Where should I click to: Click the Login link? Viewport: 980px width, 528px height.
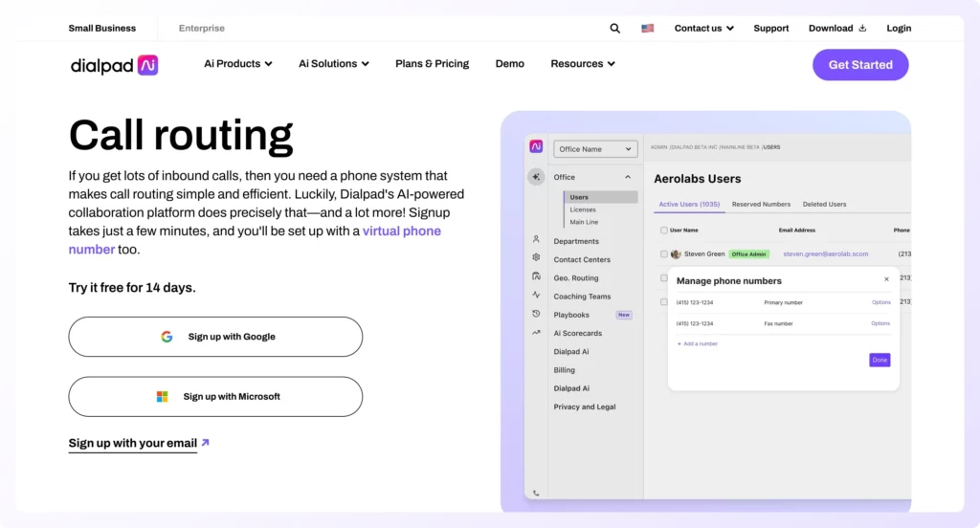pos(898,28)
